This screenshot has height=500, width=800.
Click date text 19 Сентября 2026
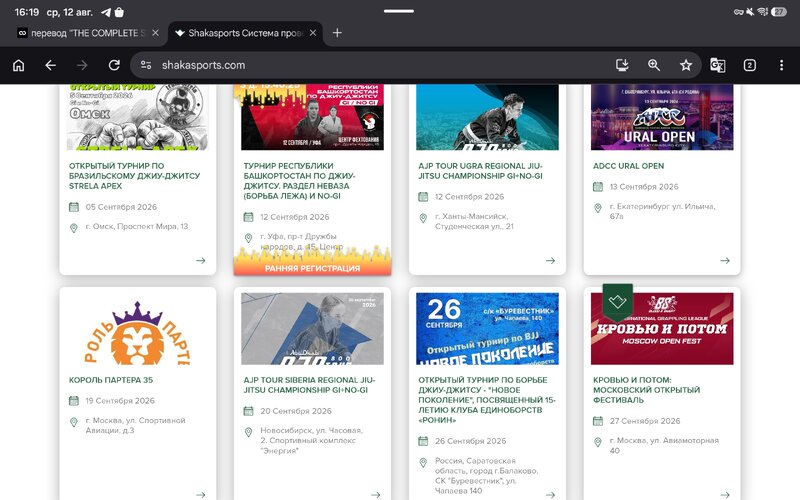(120, 401)
